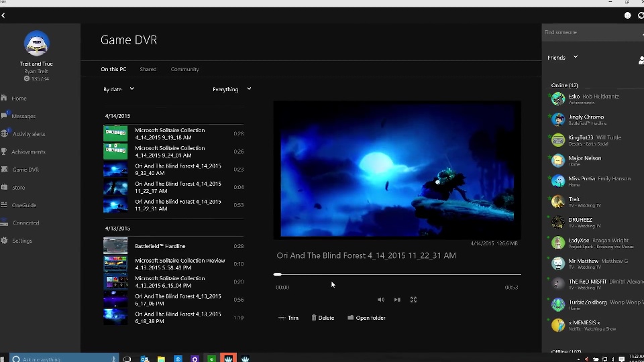Open friend DRUHEEZ's avatar
Image resolution: width=644 pixels, height=362 pixels.
coord(557,222)
